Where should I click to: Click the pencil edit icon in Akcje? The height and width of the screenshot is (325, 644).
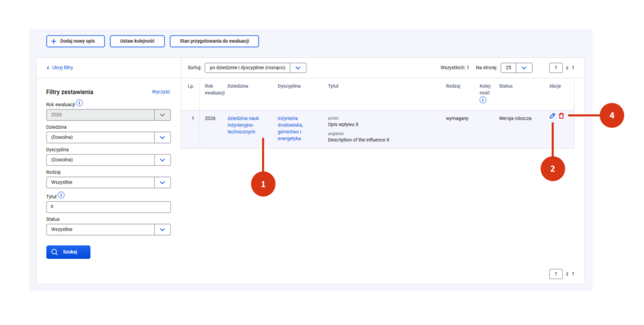tap(552, 116)
